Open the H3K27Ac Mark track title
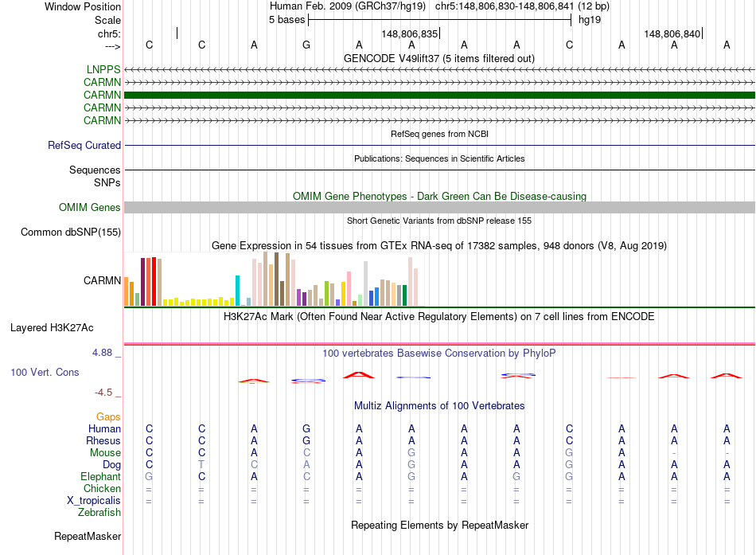 pyautogui.click(x=439, y=317)
